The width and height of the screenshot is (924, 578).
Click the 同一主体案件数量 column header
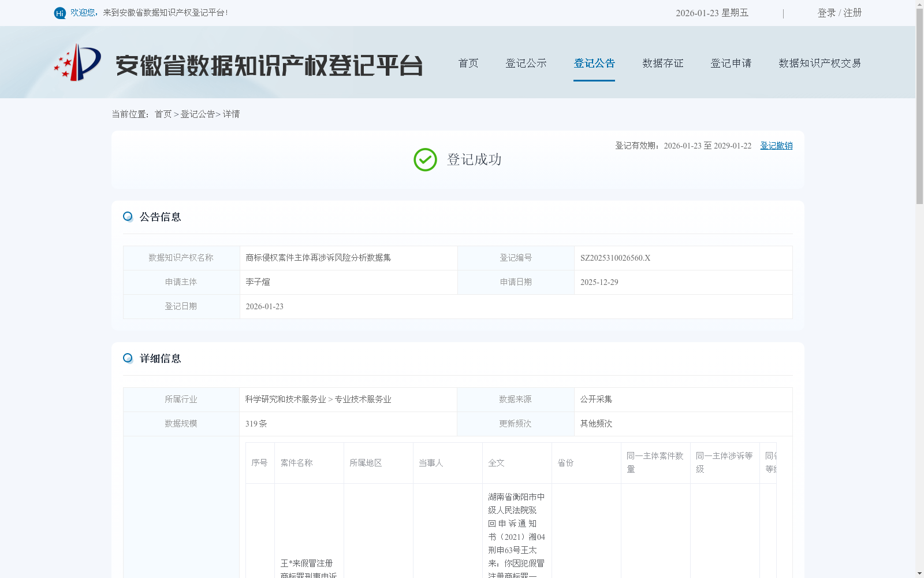(655, 462)
